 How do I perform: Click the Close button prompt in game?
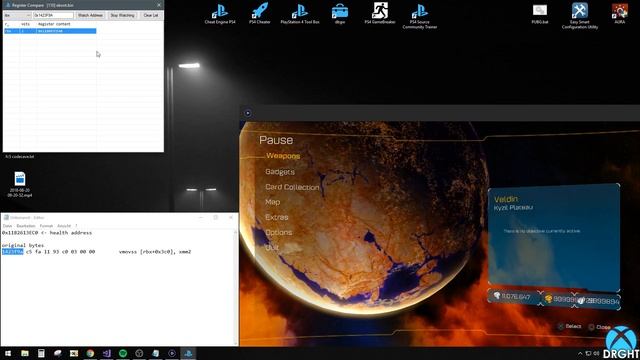pyautogui.click(x=599, y=327)
